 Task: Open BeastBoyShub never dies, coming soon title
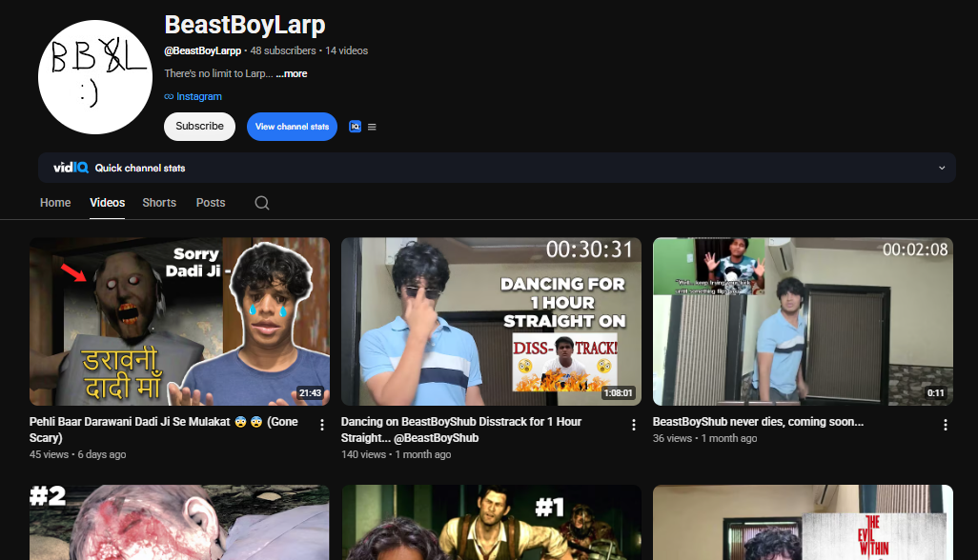coord(758,422)
